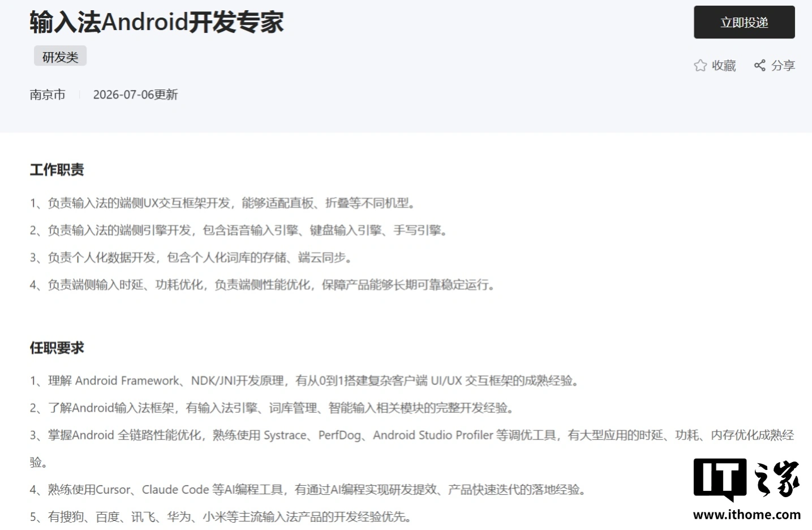Click the 立即投递 apply button
The width and height of the screenshot is (812, 530).
(x=744, y=23)
